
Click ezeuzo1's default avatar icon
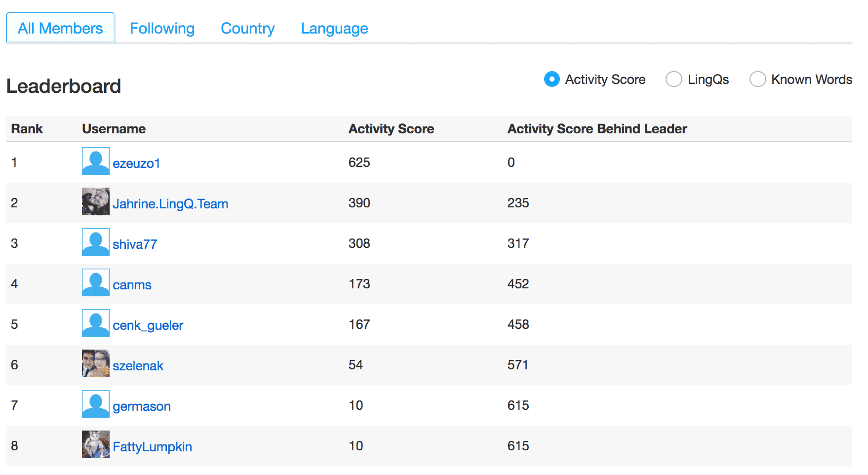click(95, 161)
